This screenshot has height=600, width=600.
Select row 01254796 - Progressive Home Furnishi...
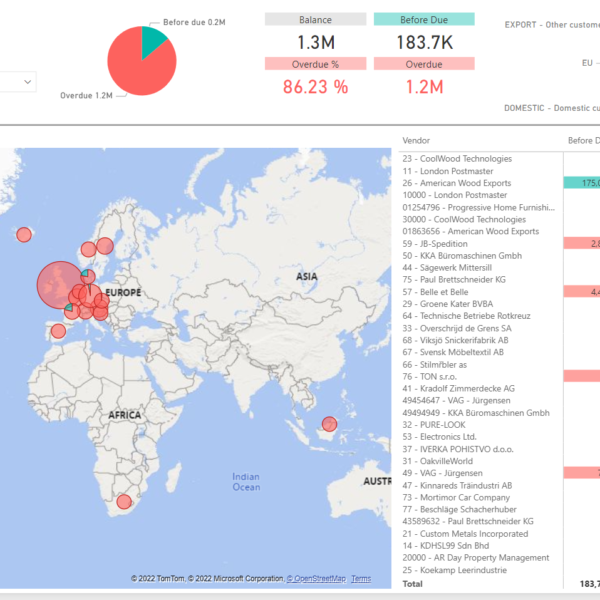click(x=478, y=207)
